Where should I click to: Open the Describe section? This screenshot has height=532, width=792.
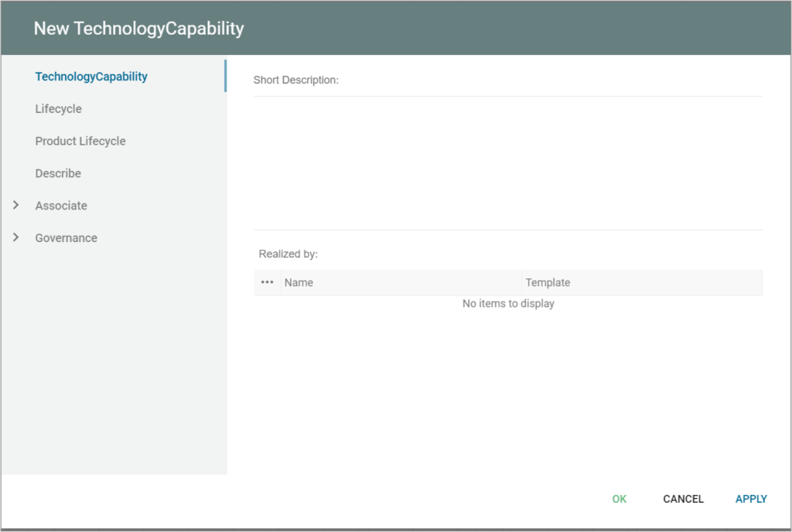pos(58,173)
